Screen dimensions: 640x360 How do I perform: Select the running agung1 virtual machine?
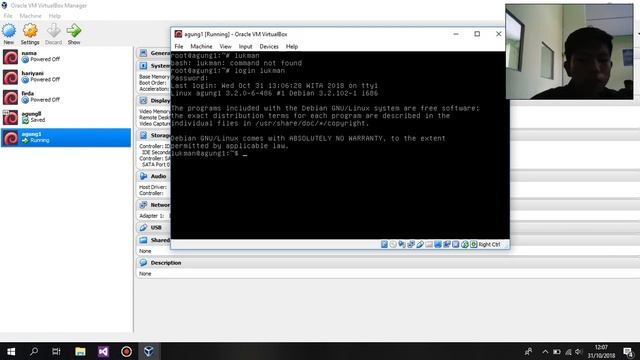click(66, 138)
